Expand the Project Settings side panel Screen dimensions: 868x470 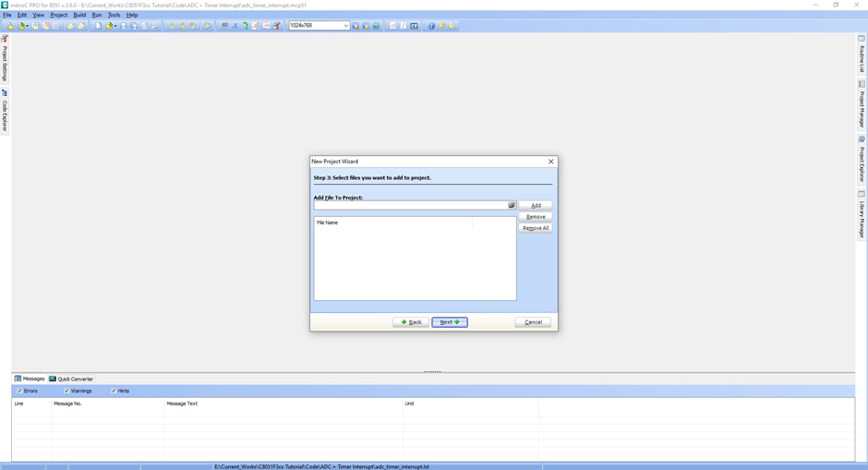tap(5, 58)
